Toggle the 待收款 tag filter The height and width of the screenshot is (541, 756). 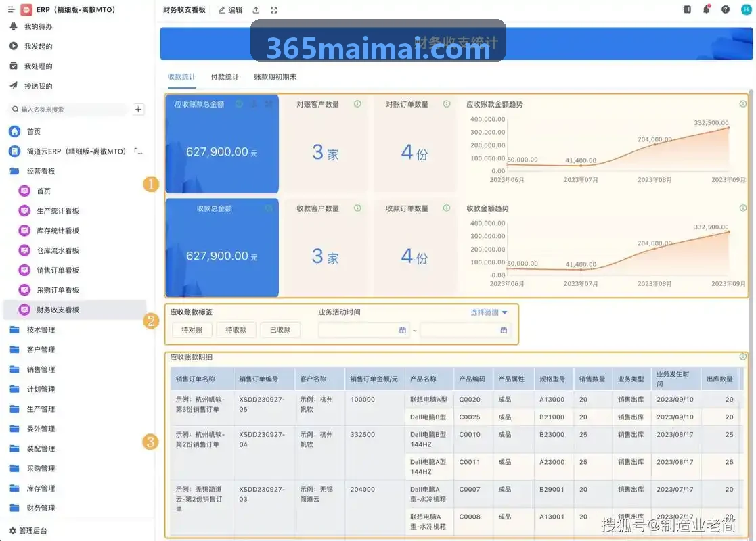pos(236,330)
